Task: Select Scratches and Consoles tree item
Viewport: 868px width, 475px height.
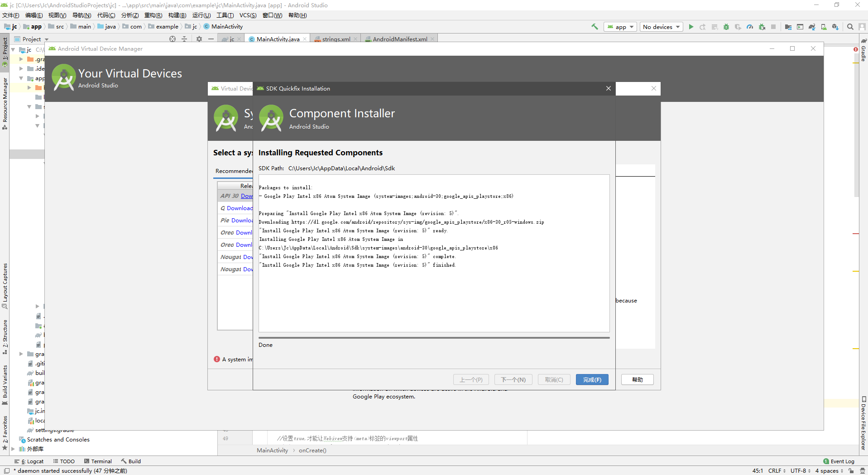Action: [54, 439]
